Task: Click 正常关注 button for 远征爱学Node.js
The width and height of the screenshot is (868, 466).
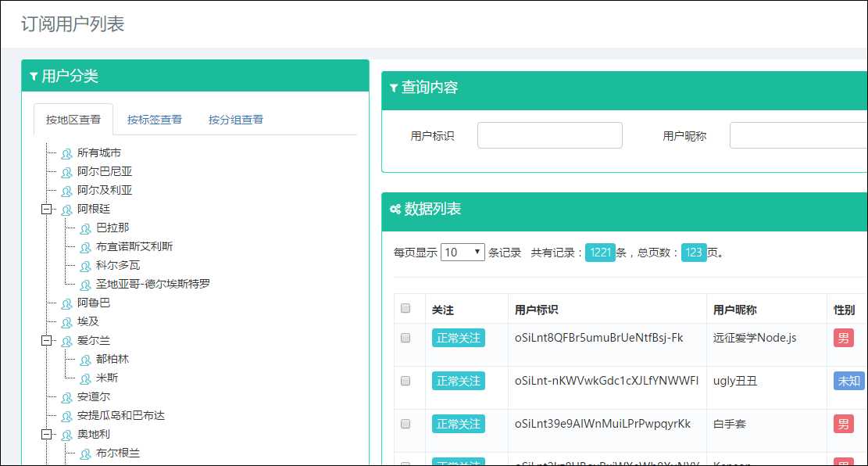Action: (459, 338)
